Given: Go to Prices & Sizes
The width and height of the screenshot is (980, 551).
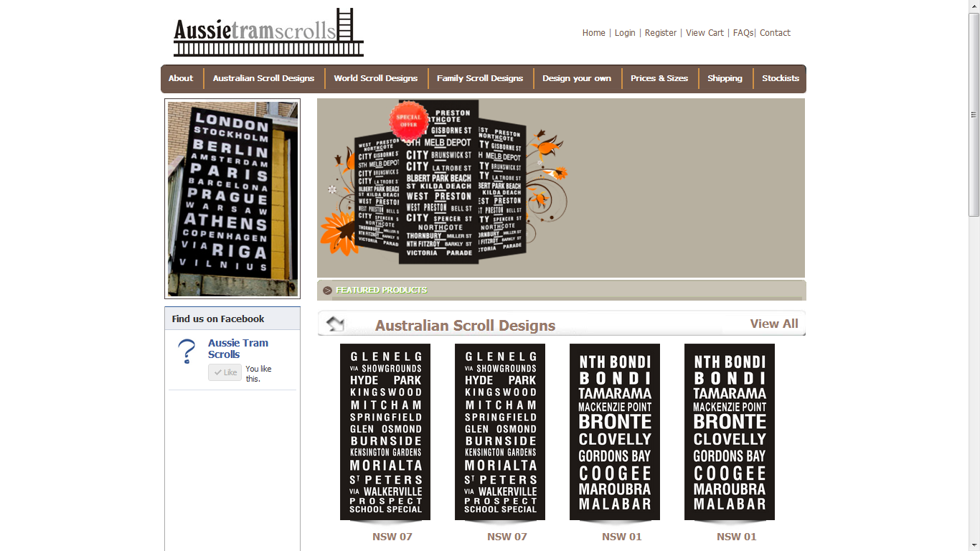Looking at the screenshot, I should [x=659, y=78].
